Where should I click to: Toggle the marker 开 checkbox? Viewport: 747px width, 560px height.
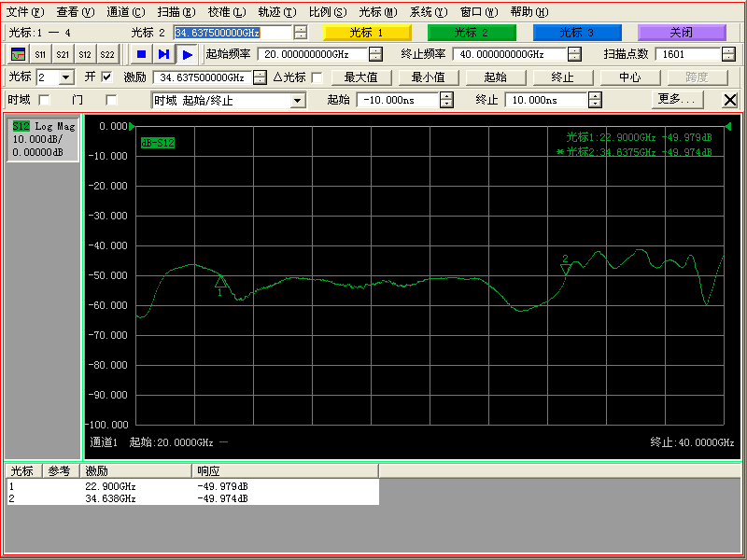tap(105, 77)
